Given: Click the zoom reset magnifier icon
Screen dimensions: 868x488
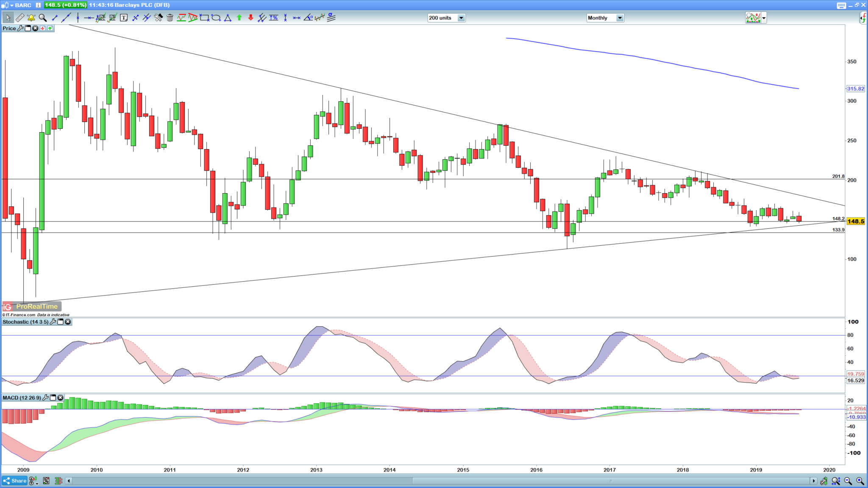Looking at the screenshot, I should pyautogui.click(x=836, y=481).
